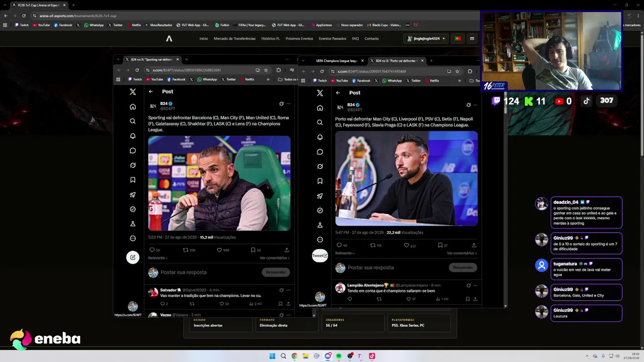Compose new post in left X window
644x362 pixels.
point(133,257)
